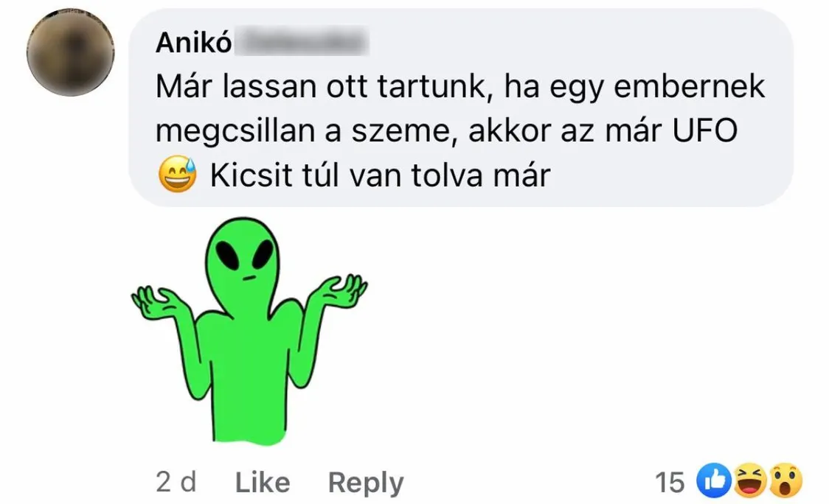829x504 pixels.
Task: Like Anikó's comment
Action: (x=263, y=483)
